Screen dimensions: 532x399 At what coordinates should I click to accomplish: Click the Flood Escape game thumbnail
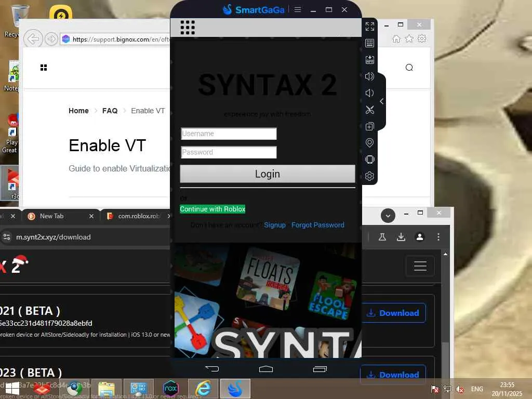click(332, 296)
